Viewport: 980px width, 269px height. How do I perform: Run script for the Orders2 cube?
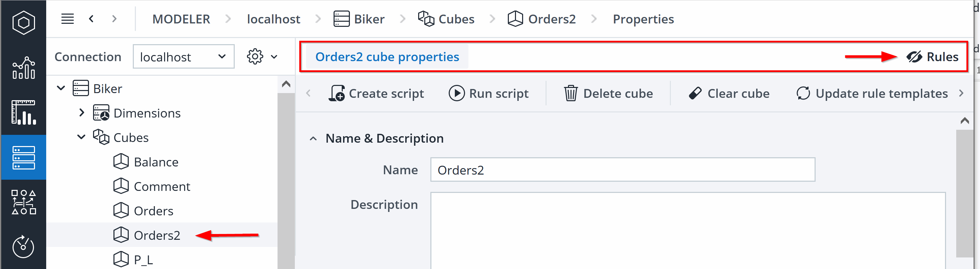pyautogui.click(x=489, y=93)
